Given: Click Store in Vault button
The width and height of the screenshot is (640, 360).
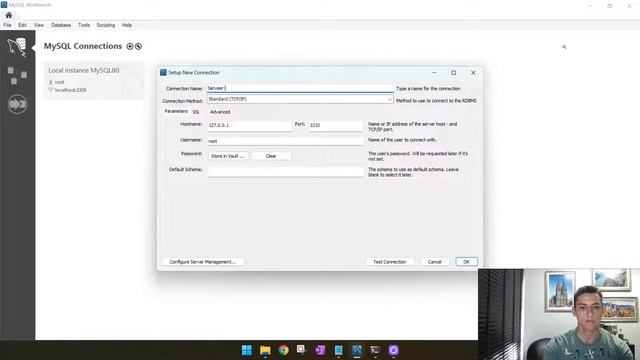Looking at the screenshot, I should point(228,156).
